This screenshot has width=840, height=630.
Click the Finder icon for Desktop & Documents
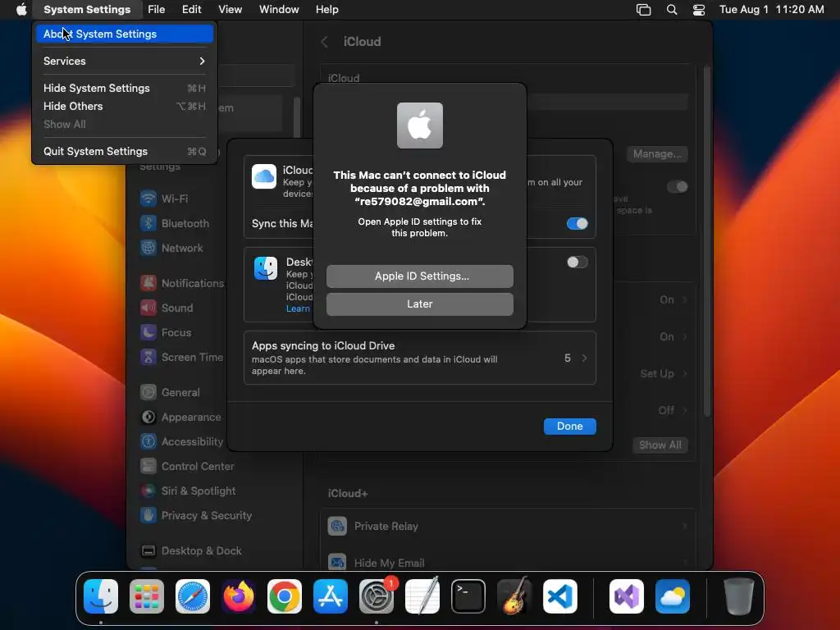tap(266, 268)
